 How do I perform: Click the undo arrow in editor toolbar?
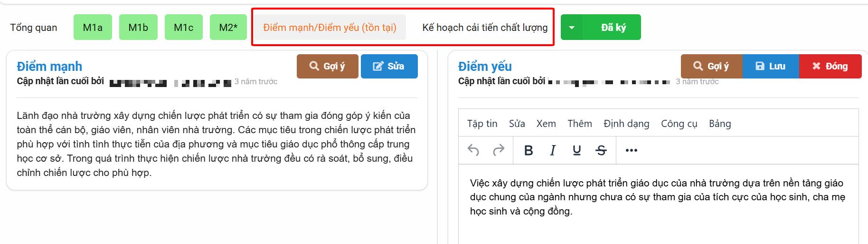(x=473, y=150)
